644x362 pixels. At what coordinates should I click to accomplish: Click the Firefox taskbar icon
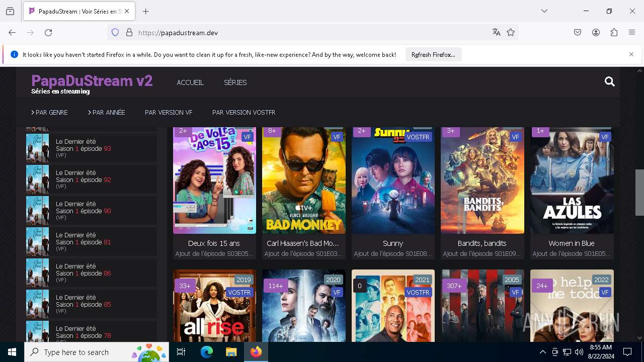tap(256, 352)
